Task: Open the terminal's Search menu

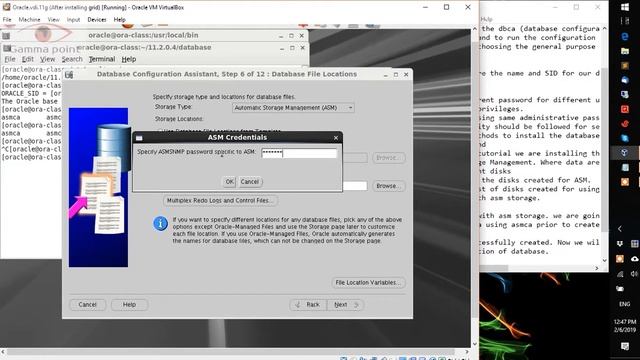Action: [72, 59]
